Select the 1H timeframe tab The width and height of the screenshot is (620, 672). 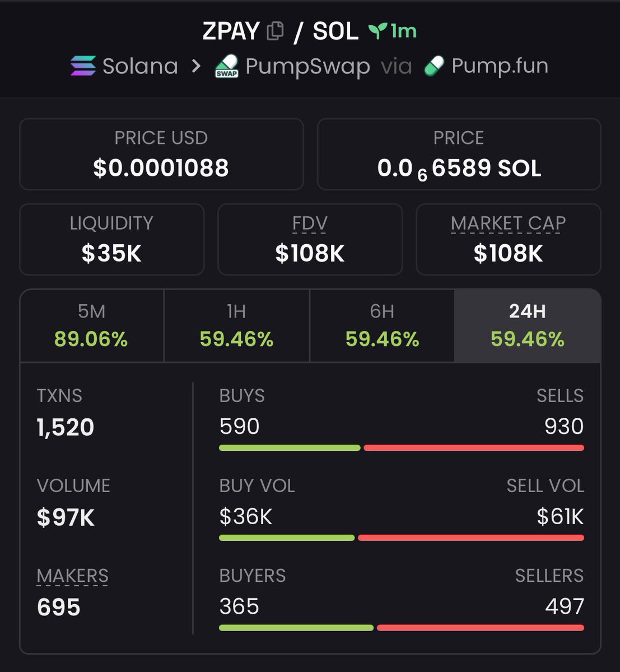pos(236,325)
